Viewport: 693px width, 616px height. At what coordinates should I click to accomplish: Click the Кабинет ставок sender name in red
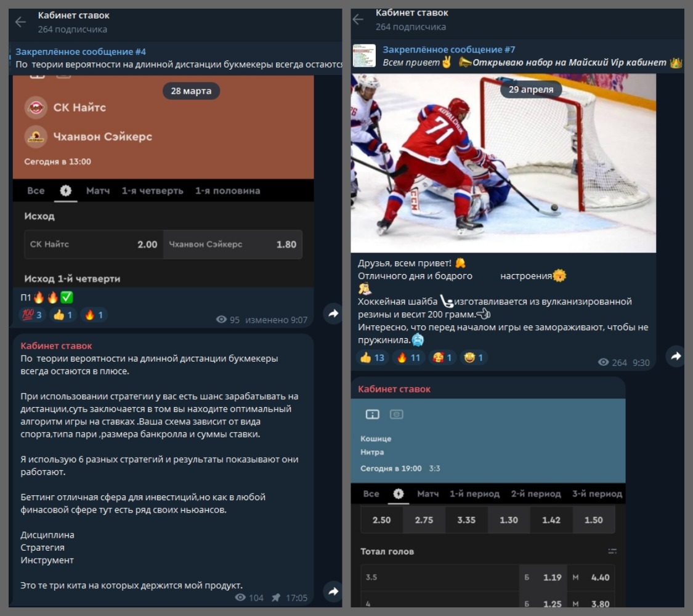[56, 346]
